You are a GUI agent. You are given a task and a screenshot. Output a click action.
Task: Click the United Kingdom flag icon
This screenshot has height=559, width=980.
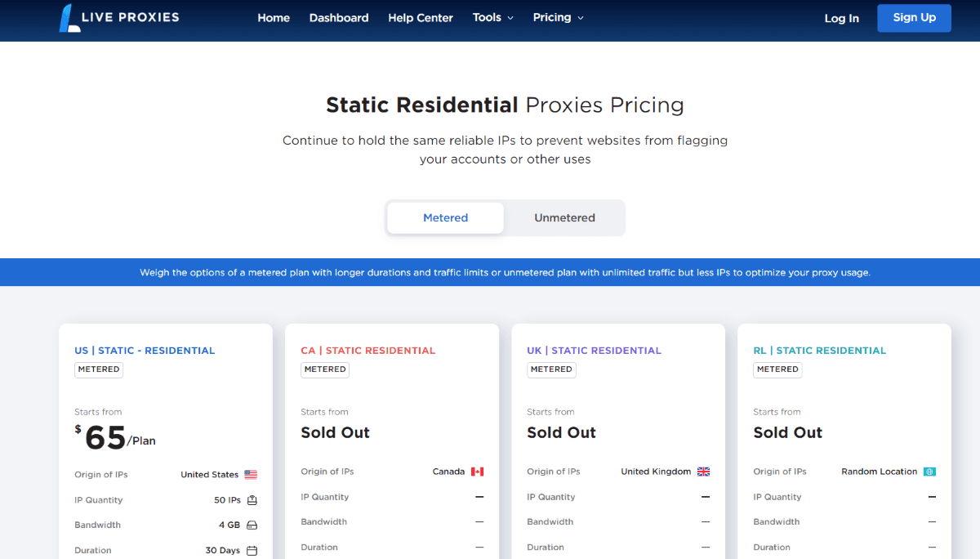tap(703, 472)
